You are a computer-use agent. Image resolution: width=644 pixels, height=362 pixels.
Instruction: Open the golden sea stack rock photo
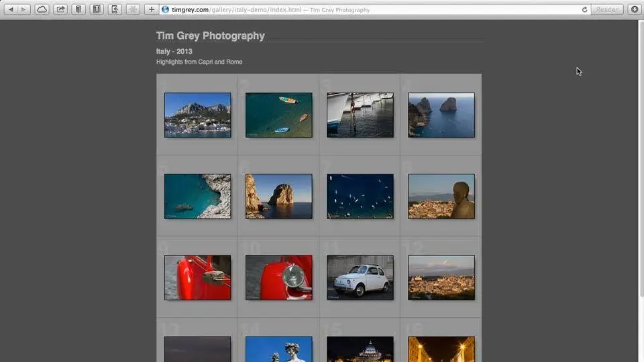pyautogui.click(x=279, y=196)
